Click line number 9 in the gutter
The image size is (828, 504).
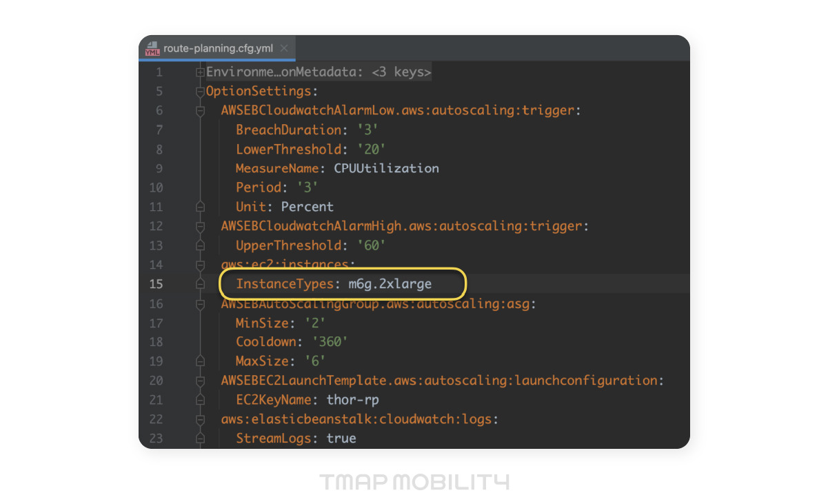[x=159, y=168]
